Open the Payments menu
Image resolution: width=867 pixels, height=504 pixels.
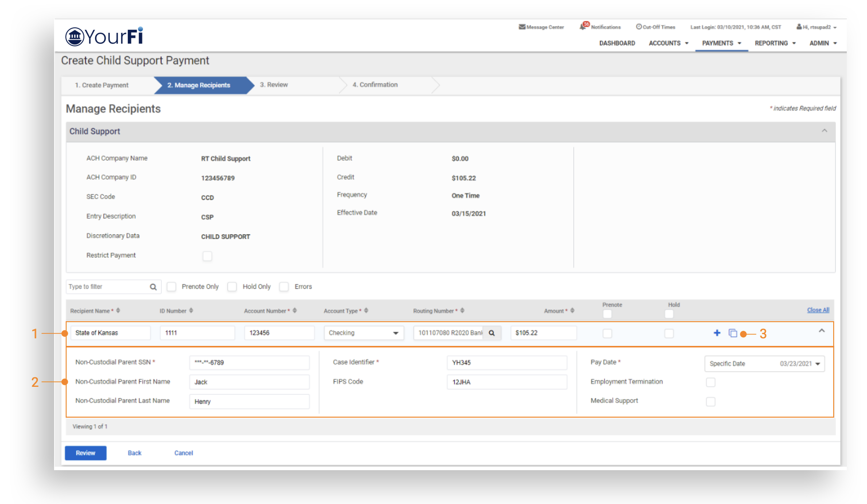(x=721, y=43)
